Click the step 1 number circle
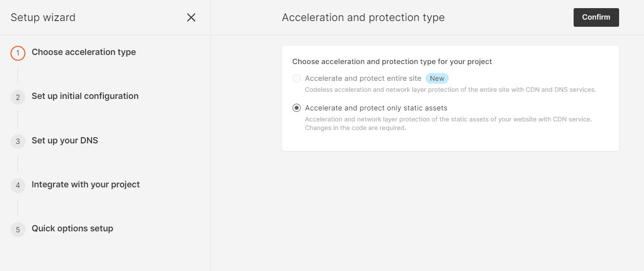 pos(18,53)
